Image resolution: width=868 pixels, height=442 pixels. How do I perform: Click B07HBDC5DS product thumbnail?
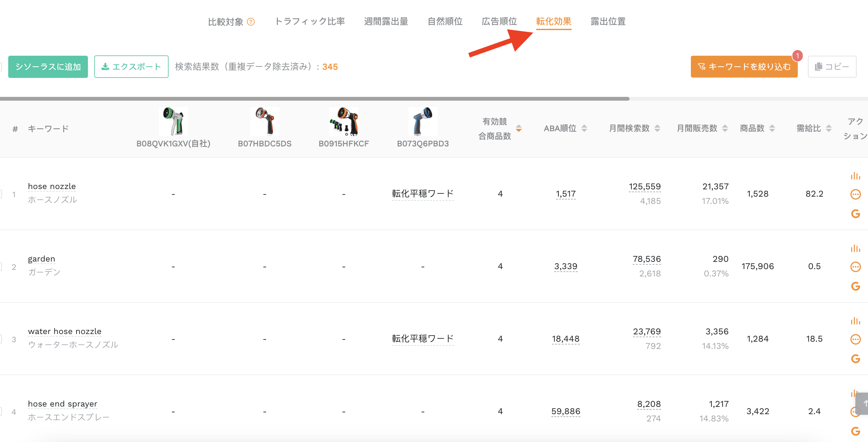264,121
